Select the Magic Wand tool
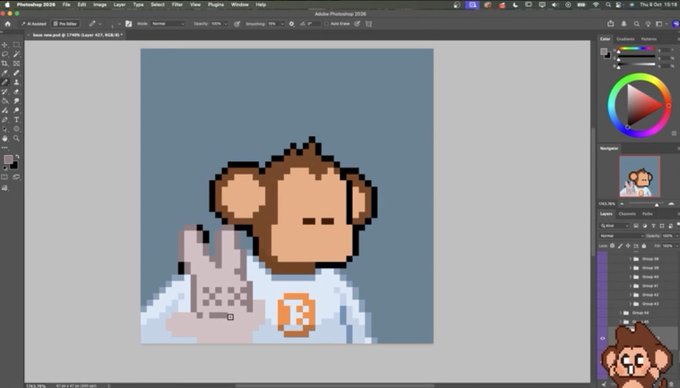 click(16, 54)
